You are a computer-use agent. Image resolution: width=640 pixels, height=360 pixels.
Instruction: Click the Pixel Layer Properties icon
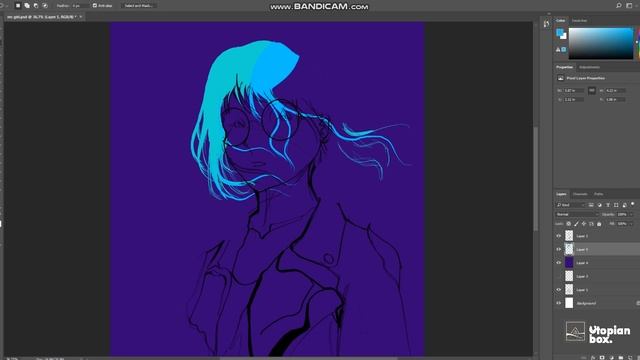560,78
